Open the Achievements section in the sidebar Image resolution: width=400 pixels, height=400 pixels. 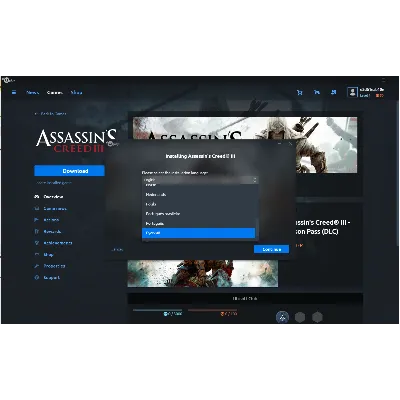[x=58, y=243]
